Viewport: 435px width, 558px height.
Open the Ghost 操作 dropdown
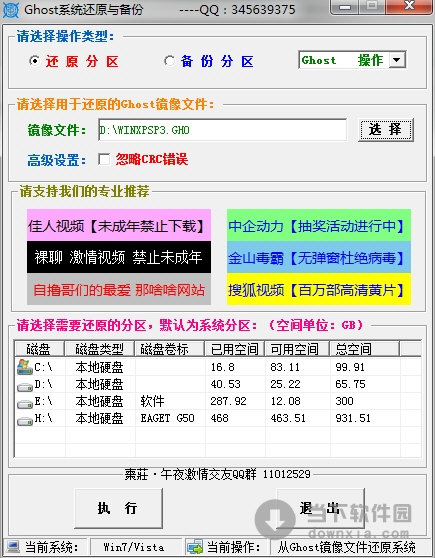[397, 60]
